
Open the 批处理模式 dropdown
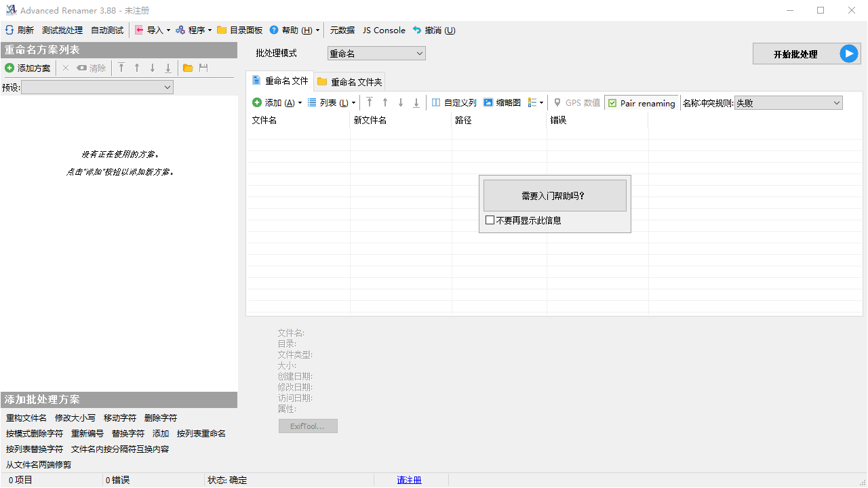(376, 54)
